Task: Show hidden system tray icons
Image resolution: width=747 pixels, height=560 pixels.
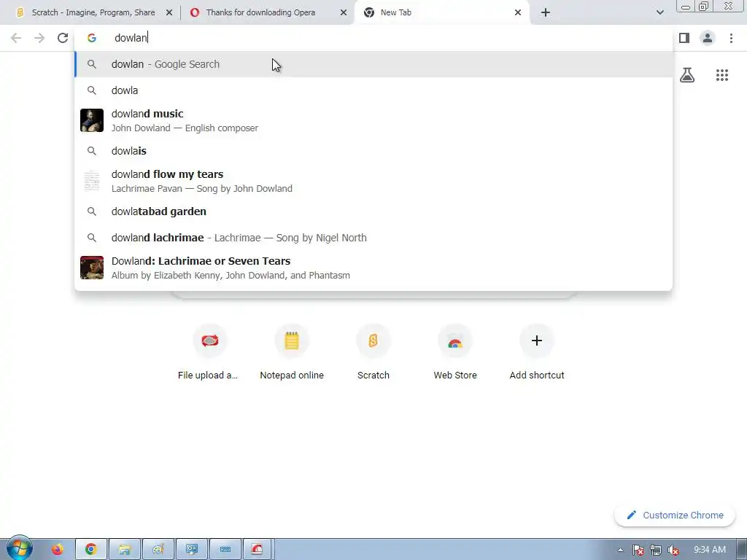Action: (620, 550)
